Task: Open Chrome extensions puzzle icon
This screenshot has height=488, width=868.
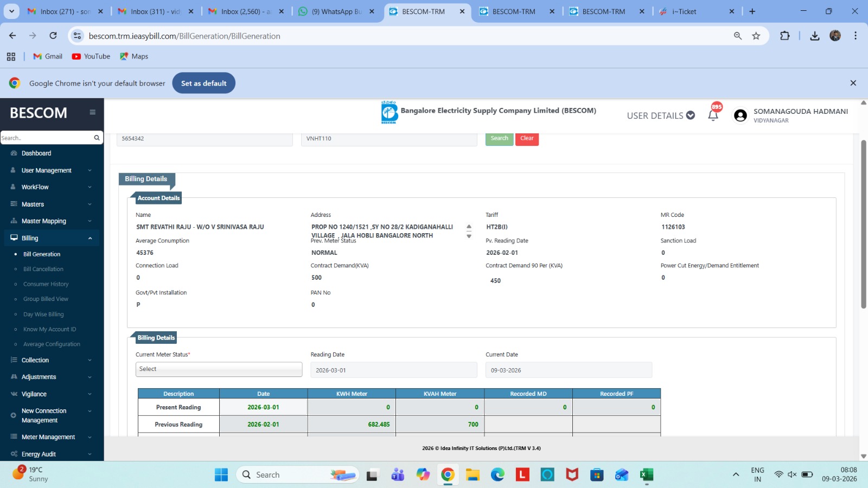Action: pos(784,36)
